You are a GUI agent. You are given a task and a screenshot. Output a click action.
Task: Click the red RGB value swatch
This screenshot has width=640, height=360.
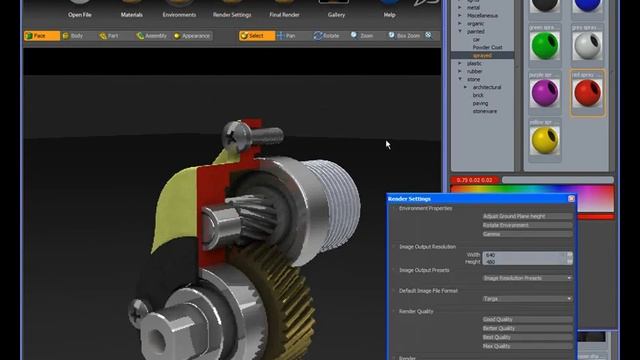[475, 180]
